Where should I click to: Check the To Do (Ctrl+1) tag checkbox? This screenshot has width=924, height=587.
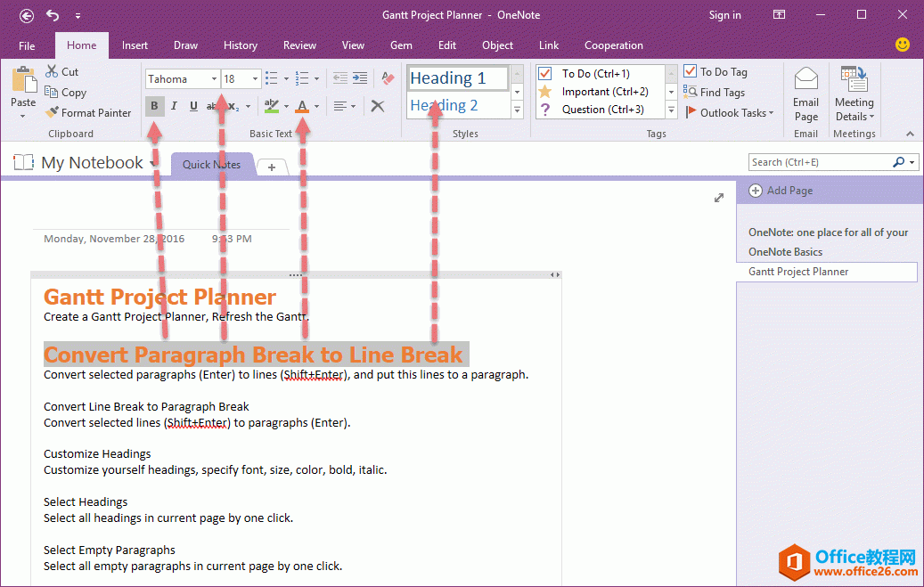point(544,72)
